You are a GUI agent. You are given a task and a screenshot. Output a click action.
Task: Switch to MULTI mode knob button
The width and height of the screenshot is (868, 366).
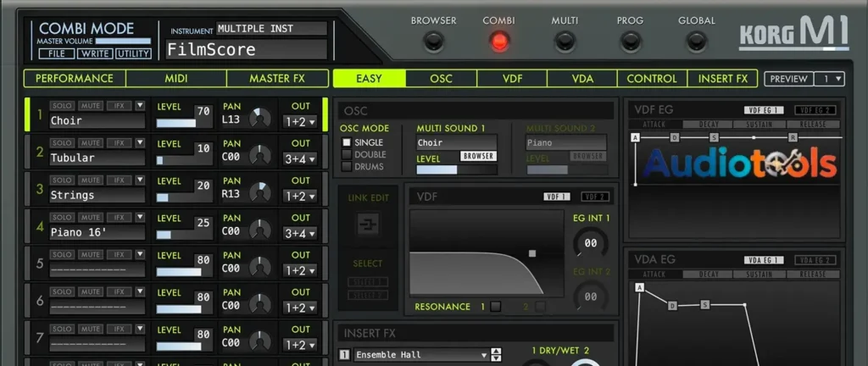[x=565, y=41]
